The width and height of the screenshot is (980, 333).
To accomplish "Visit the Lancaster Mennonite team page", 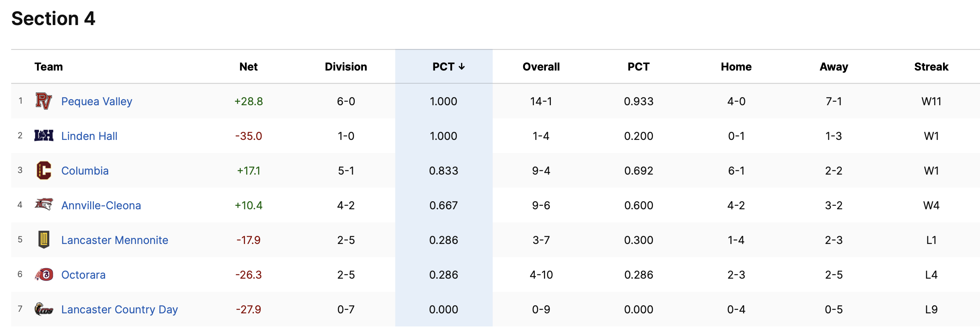I will pyautogui.click(x=115, y=240).
